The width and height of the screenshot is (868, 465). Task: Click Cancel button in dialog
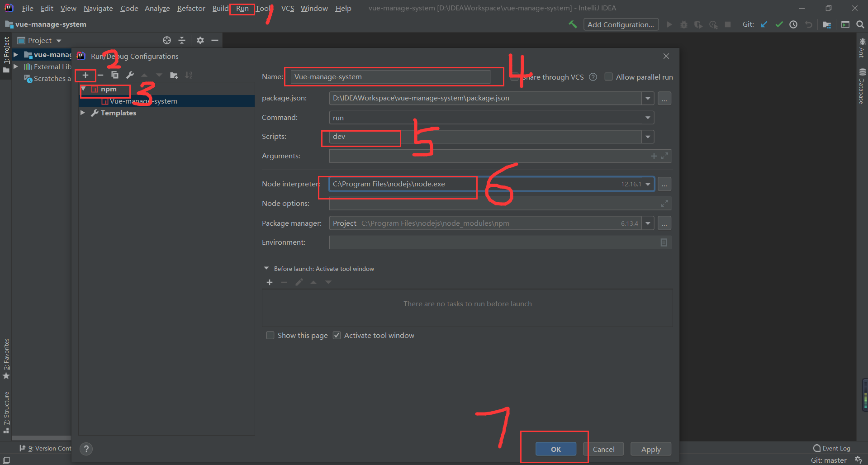[x=603, y=449]
